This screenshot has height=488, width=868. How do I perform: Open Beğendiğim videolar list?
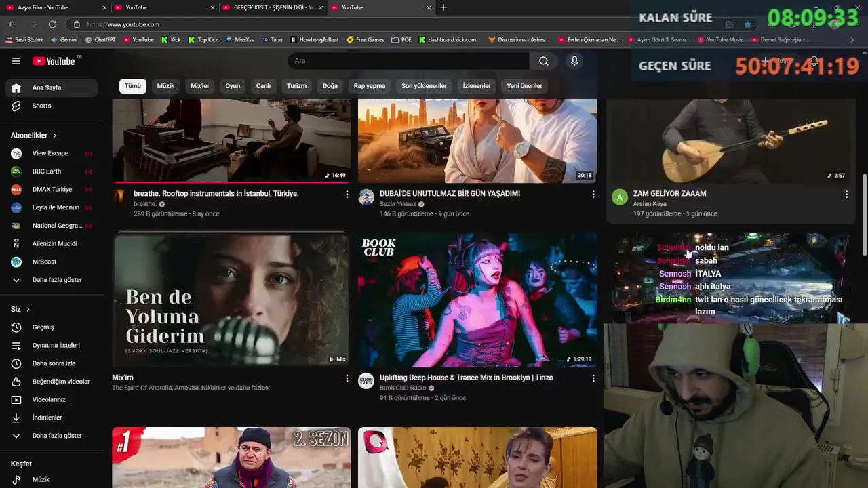[x=52, y=382]
